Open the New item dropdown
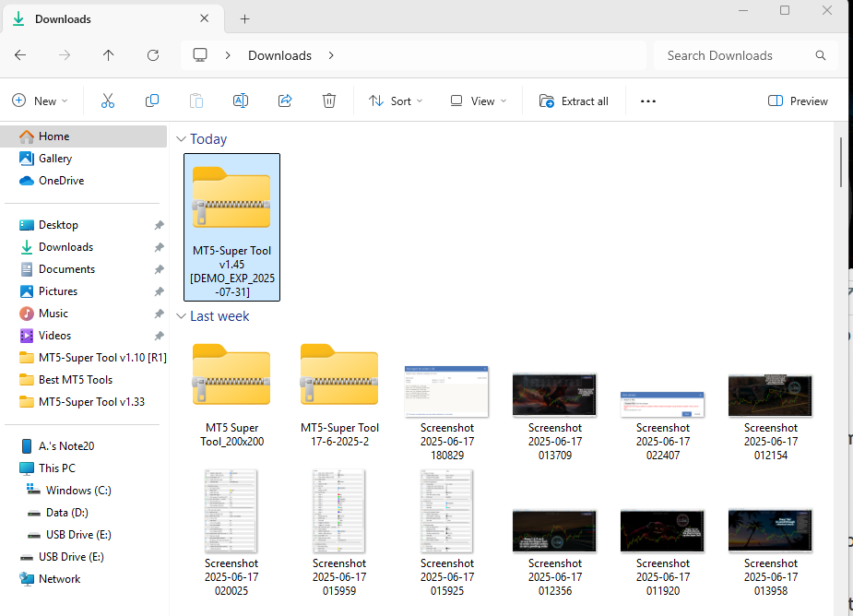Screen dimensions: 853x616 tap(41, 101)
